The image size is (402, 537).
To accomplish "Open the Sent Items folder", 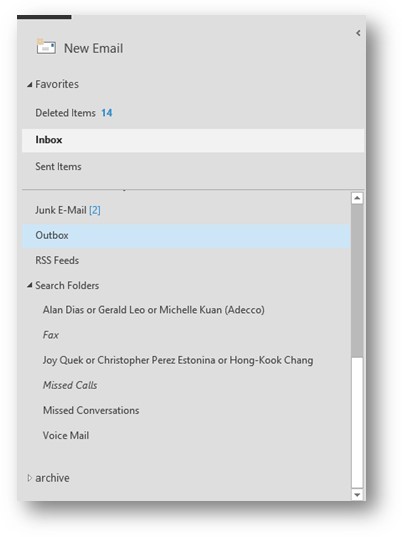I will (58, 166).
